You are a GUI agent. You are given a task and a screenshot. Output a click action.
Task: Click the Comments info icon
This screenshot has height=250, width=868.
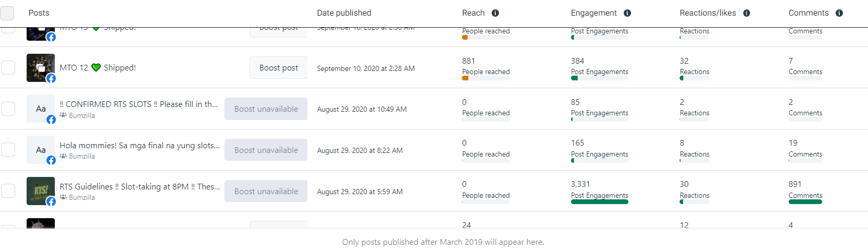(x=839, y=13)
